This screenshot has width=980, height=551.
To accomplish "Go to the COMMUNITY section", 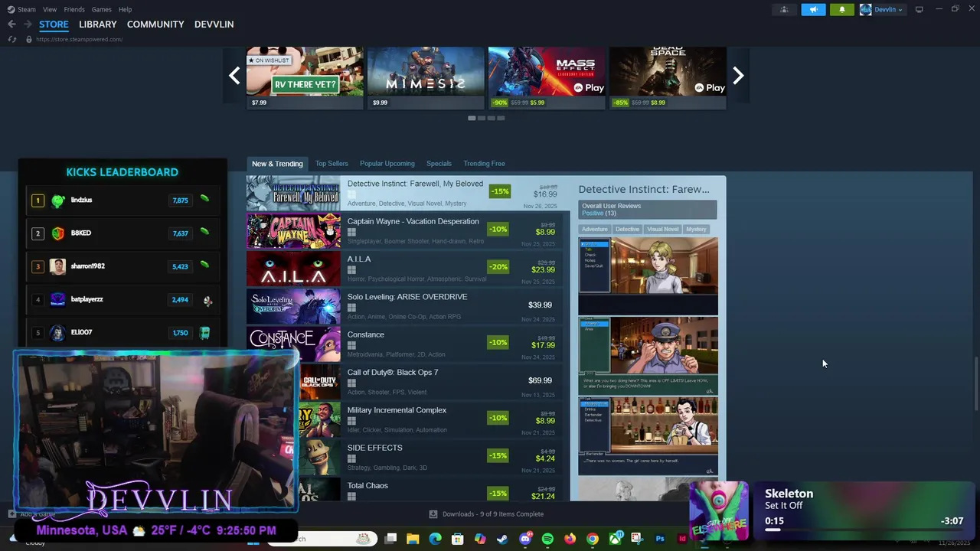I will [x=155, y=24].
